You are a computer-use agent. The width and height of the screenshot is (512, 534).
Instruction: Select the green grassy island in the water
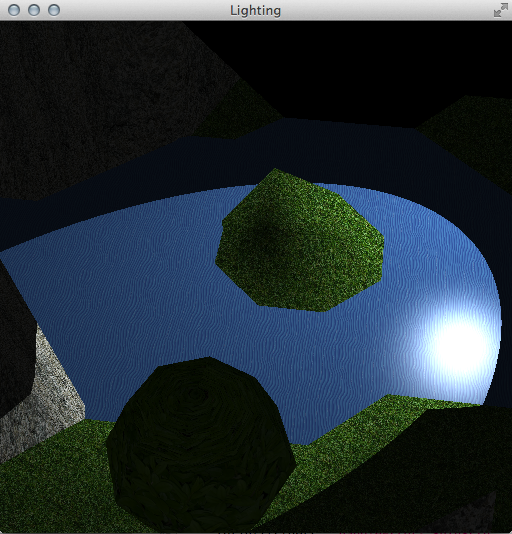300,240
